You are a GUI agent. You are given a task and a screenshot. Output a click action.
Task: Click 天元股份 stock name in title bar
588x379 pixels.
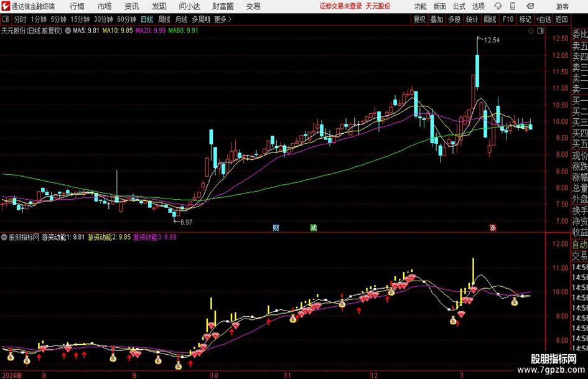[x=378, y=6]
